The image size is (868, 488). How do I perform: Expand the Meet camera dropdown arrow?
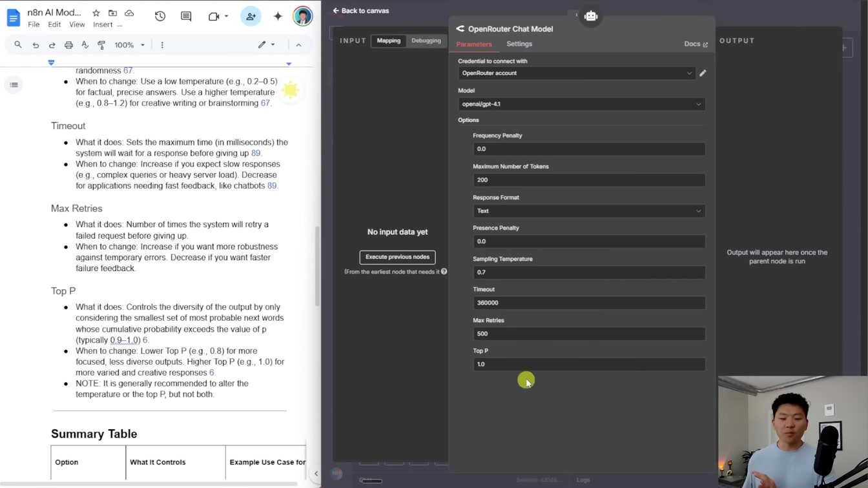227,16
